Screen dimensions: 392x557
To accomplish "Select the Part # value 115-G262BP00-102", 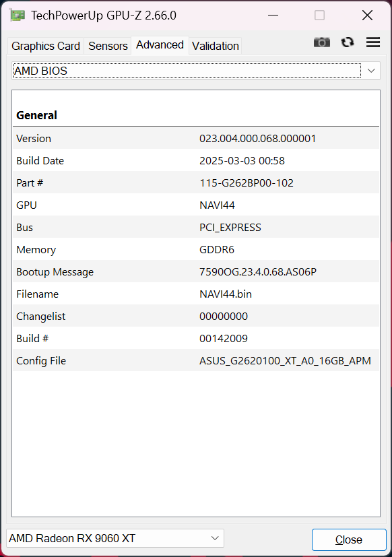I will [247, 183].
